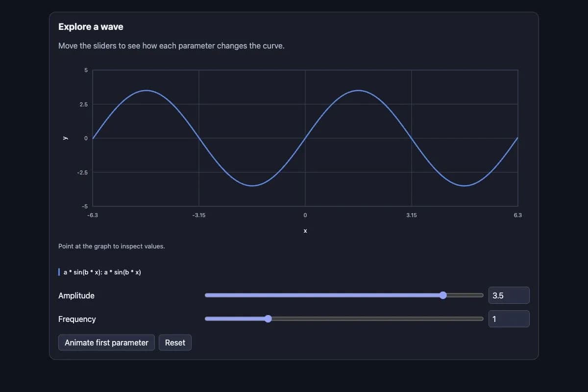Click the Animate first parameter button
This screenshot has width=588, height=392.
pyautogui.click(x=106, y=343)
